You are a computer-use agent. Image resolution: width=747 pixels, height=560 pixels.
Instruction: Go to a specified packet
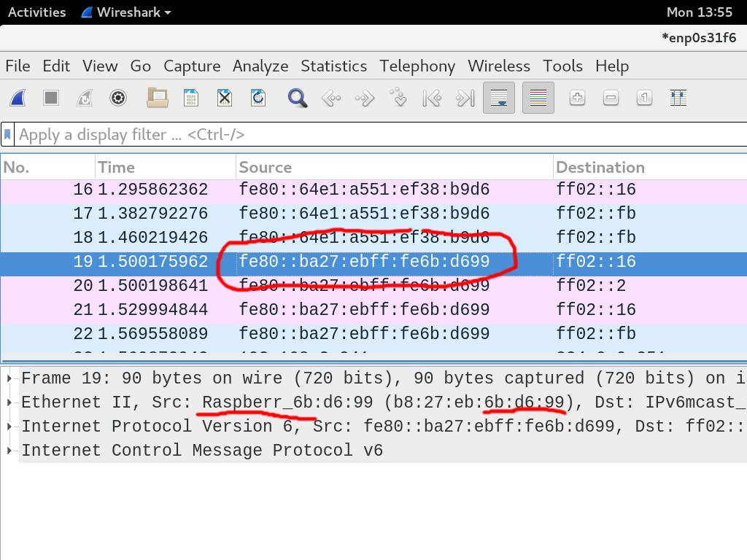coord(398,97)
